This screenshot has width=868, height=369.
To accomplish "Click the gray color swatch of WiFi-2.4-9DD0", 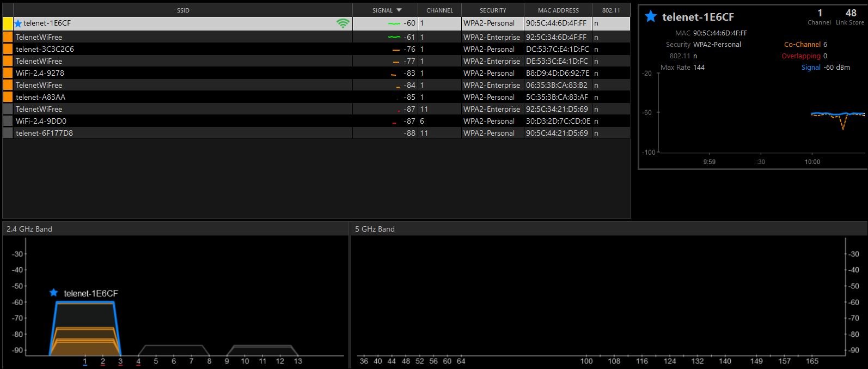I will click(x=8, y=121).
